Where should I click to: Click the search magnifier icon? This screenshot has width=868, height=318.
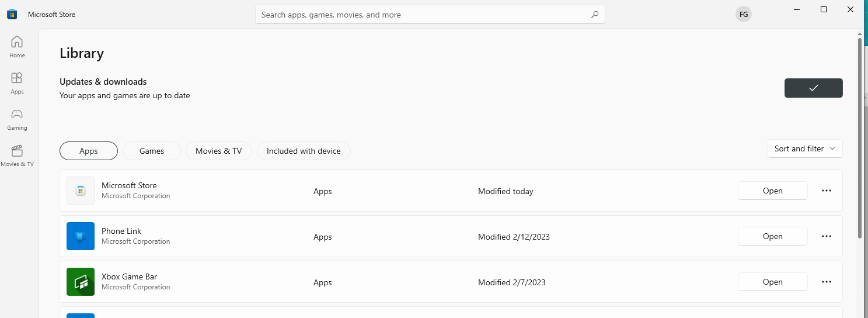coord(594,15)
